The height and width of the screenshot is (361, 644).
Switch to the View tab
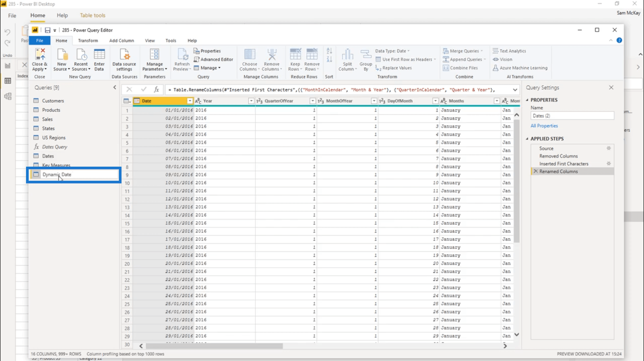(x=150, y=41)
